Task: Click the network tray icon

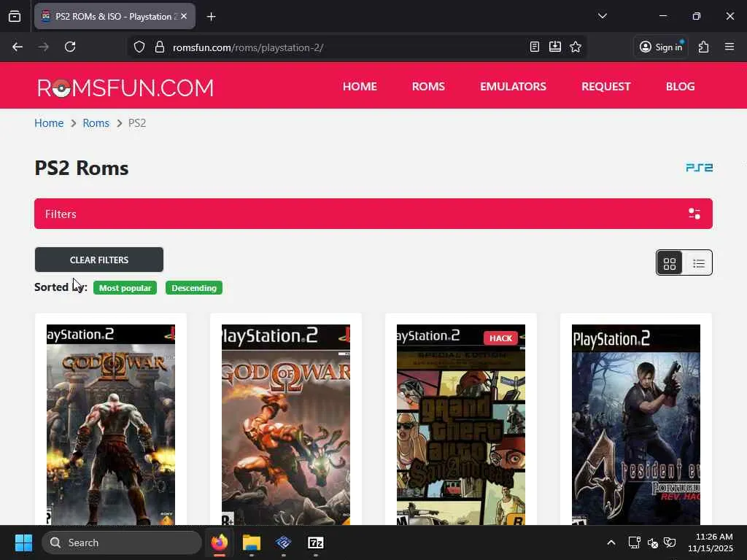Action: [634, 542]
